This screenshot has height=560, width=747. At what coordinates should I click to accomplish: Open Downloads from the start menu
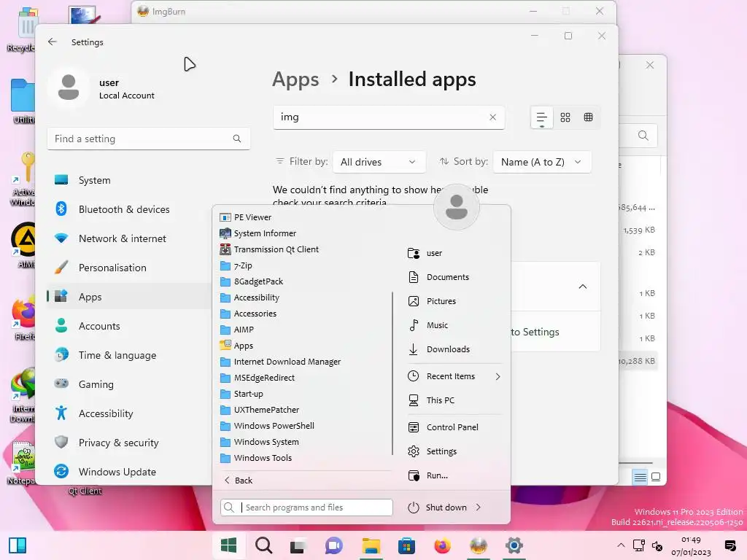(x=438, y=349)
